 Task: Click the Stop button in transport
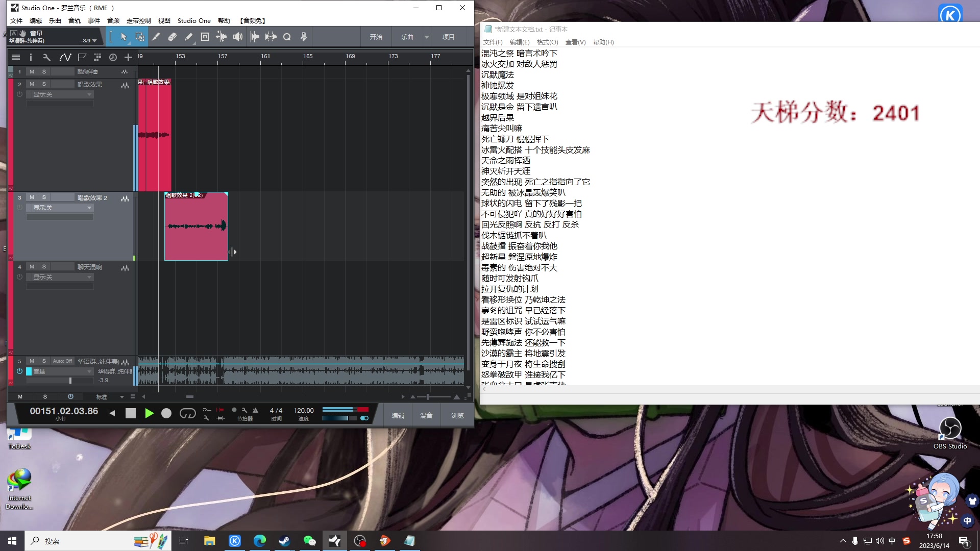(x=131, y=413)
